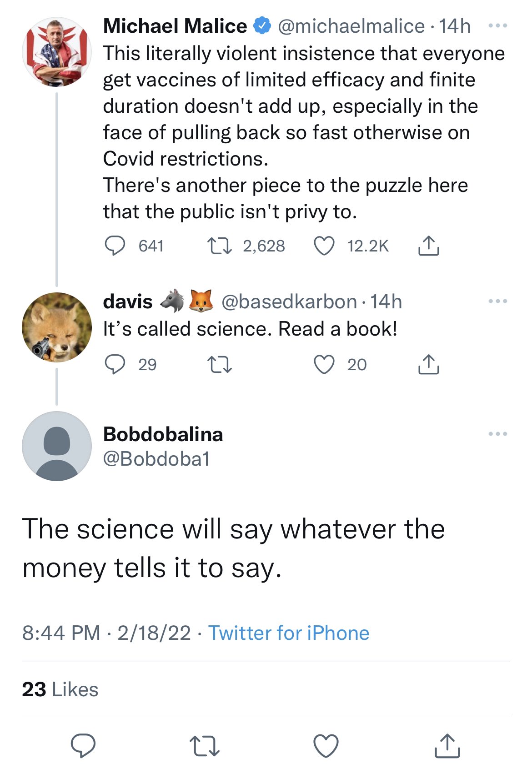Go to the @Bobdoba1 profile handle

coord(156,459)
